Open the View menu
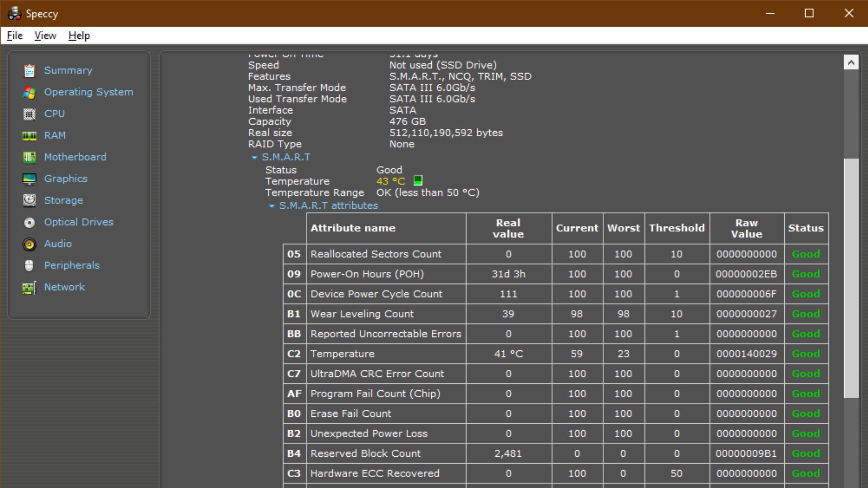This screenshot has width=868, height=488. coord(45,36)
